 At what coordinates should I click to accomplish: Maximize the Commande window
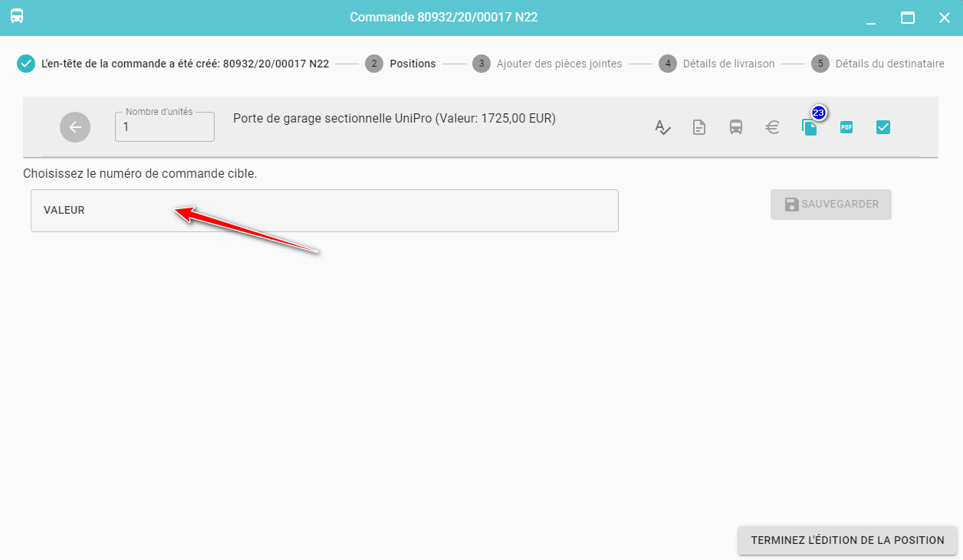pos(908,18)
